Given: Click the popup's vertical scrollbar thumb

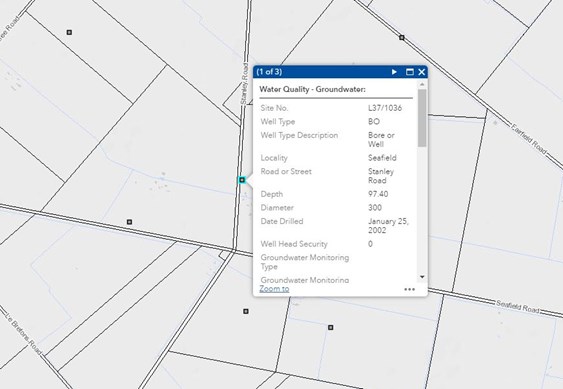Looking at the screenshot, I should click(x=422, y=118).
